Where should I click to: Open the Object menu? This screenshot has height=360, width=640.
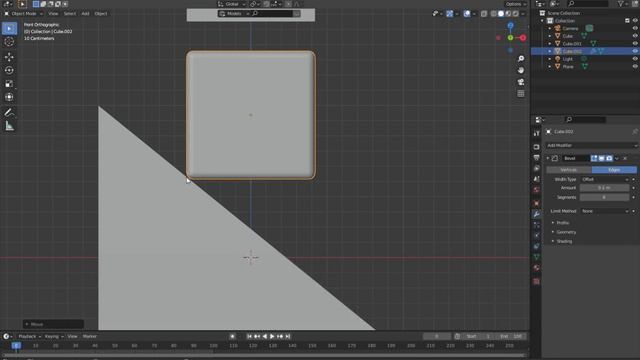101,13
